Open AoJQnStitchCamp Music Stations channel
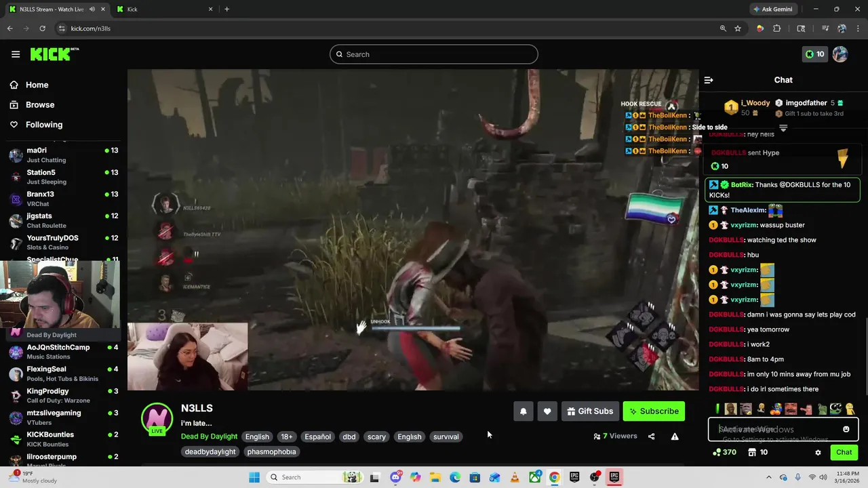 pos(63,351)
